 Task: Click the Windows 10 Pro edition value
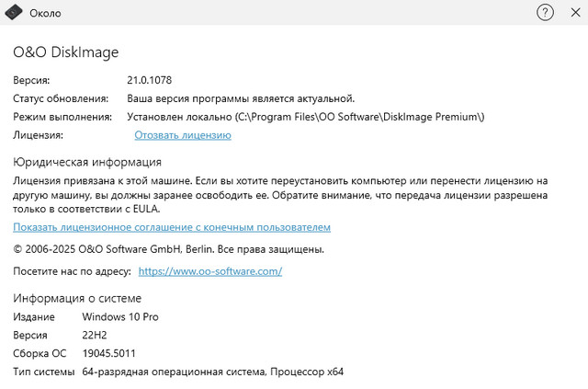120,316
